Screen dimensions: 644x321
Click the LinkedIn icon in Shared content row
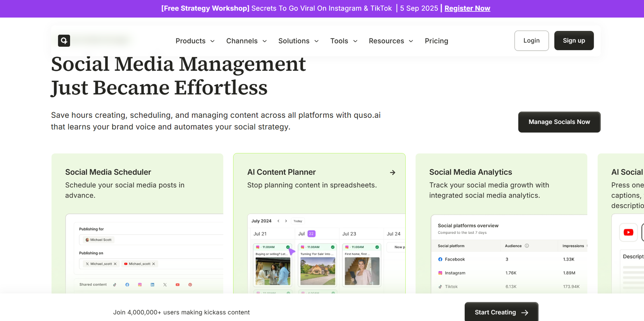click(153, 284)
